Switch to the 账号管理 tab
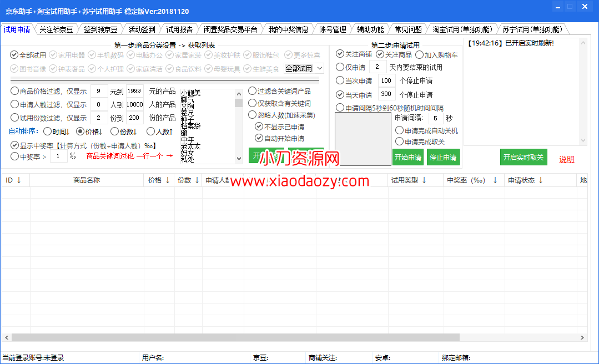The image size is (599, 364). click(x=333, y=29)
